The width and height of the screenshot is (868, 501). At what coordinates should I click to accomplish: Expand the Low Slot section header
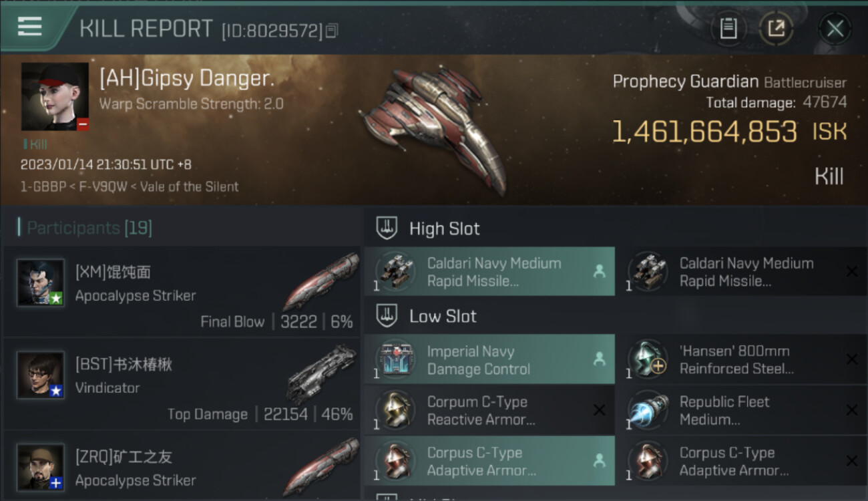[x=616, y=316]
